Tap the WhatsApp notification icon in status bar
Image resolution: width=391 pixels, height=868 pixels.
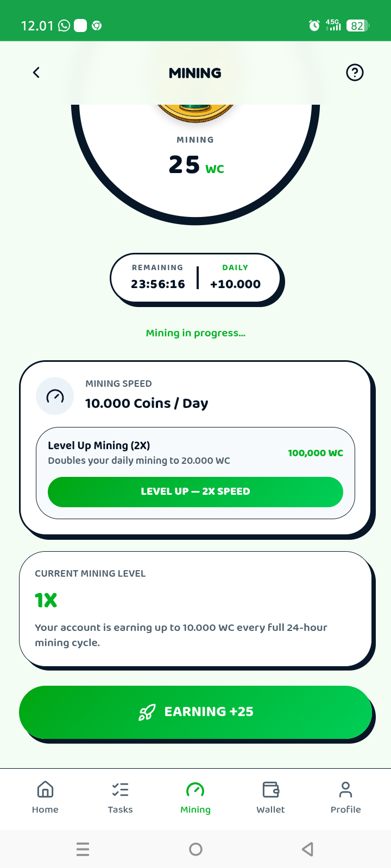pos(64,25)
